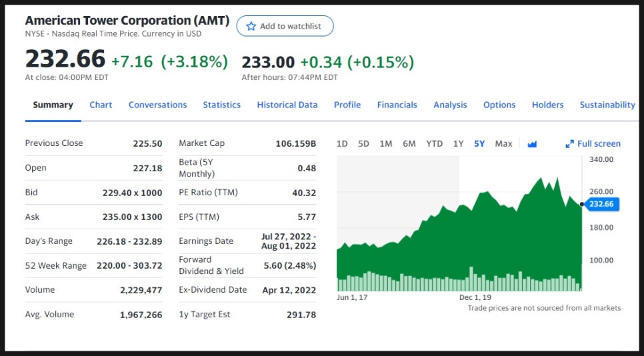Switch chart to mountain chart type icon
This screenshot has height=356, width=644.
click(532, 144)
